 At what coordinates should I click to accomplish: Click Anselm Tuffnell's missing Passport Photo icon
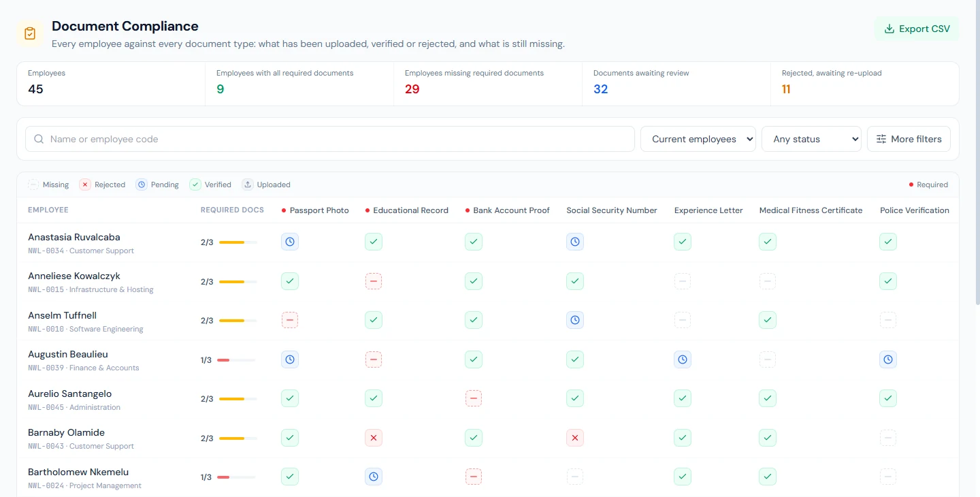point(290,320)
